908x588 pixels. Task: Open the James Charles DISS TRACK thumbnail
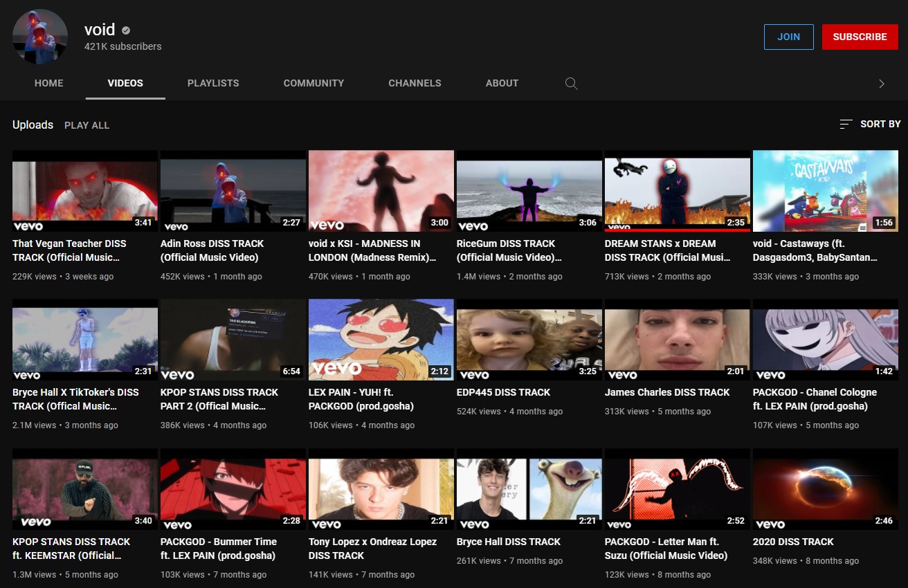point(678,340)
